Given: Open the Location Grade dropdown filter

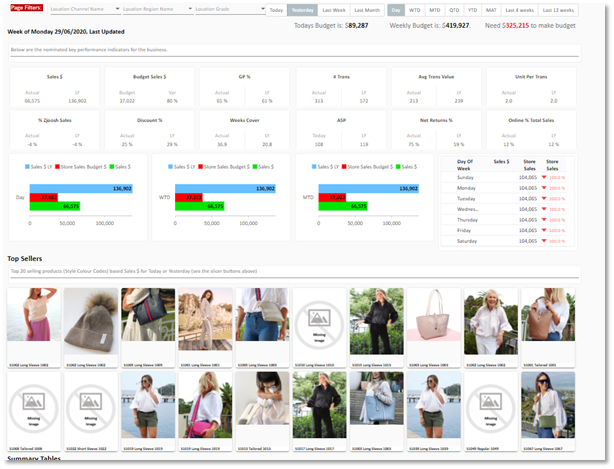Looking at the screenshot, I should [225, 9].
